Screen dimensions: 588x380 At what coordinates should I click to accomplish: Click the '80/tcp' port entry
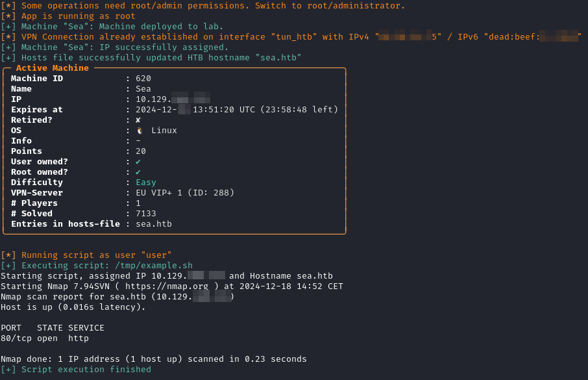pos(16,338)
